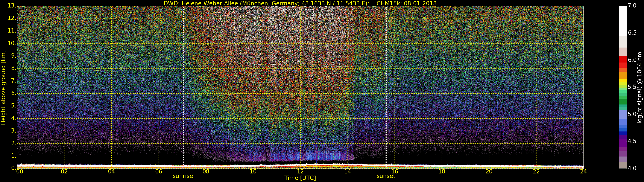
Task: Click the 5.5 colorbar scale label
Action: click(632, 87)
